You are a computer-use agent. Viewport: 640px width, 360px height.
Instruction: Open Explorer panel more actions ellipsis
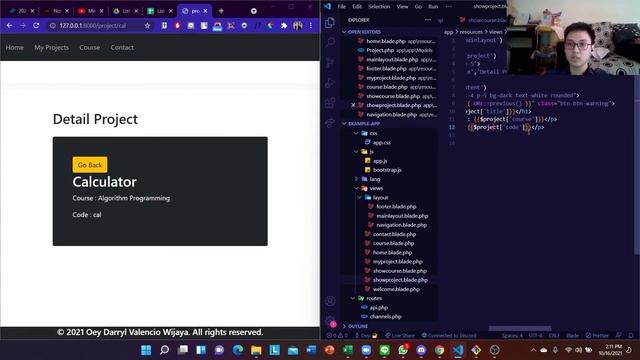click(428, 20)
